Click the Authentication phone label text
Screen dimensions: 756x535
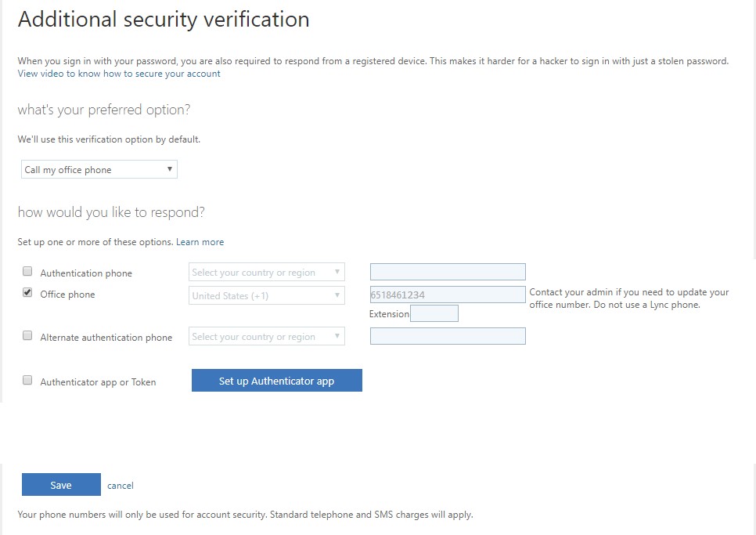coord(86,273)
